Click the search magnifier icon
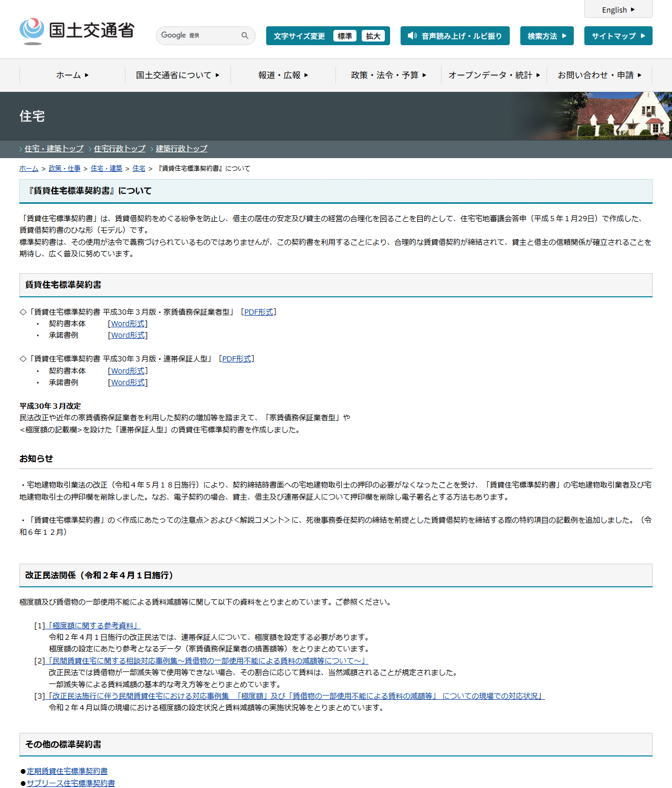672x788 pixels. (245, 36)
